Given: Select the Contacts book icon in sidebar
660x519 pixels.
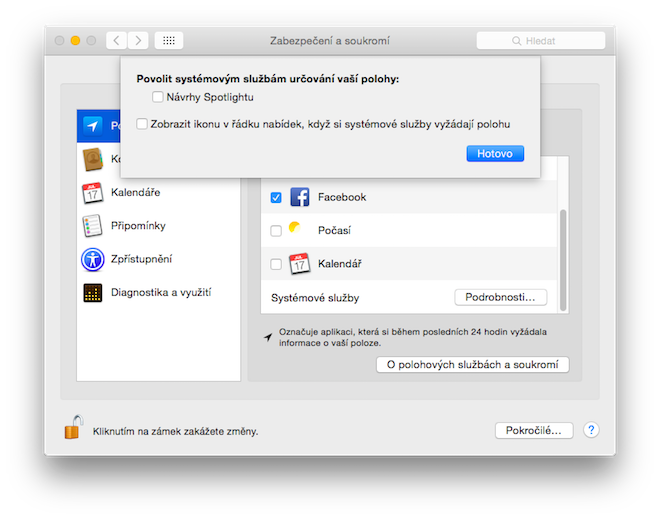Looking at the screenshot, I should click(x=93, y=159).
